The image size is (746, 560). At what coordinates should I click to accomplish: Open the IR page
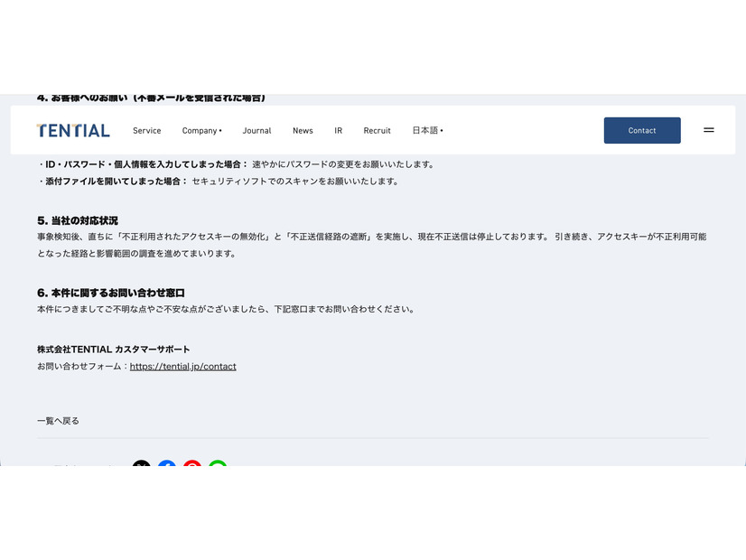(339, 130)
